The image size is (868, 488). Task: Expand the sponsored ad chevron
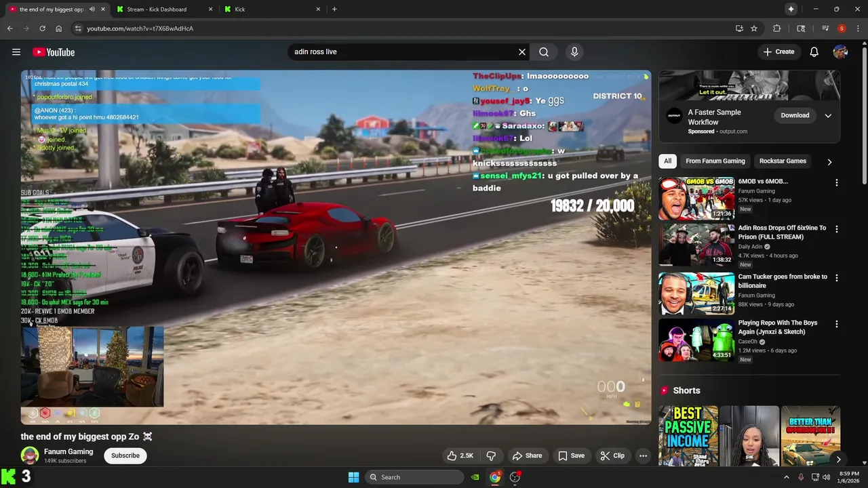point(828,115)
